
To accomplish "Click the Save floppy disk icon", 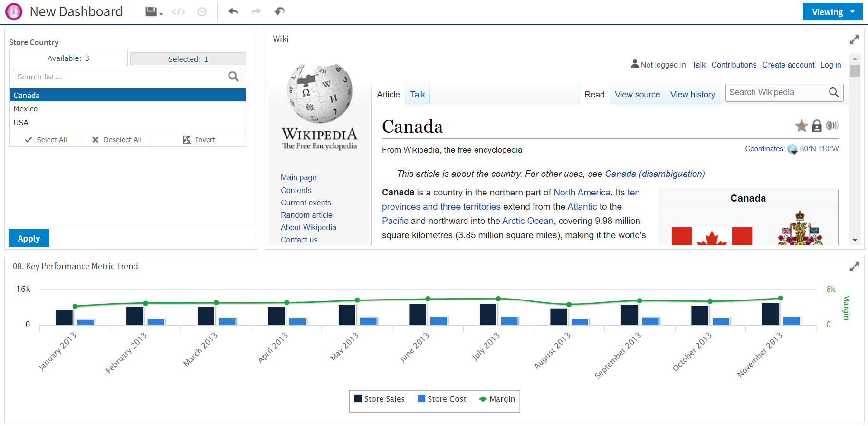I will coord(151,11).
